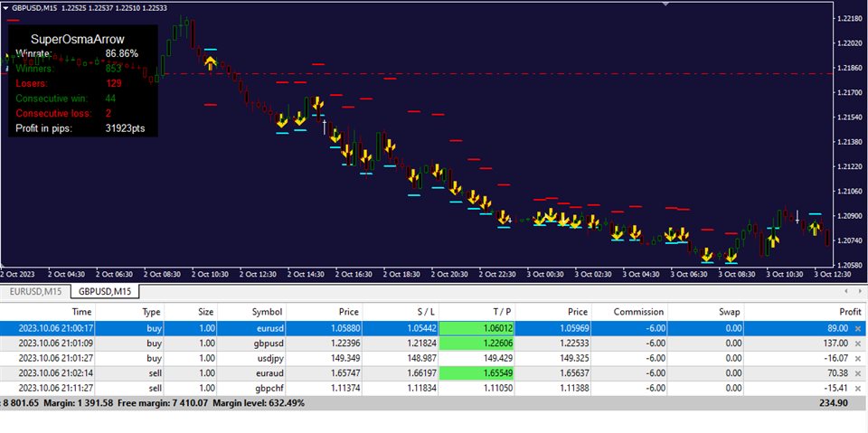Switch to the EURUSD,M15 chart tab
The height and width of the screenshot is (433, 868).
37,291
